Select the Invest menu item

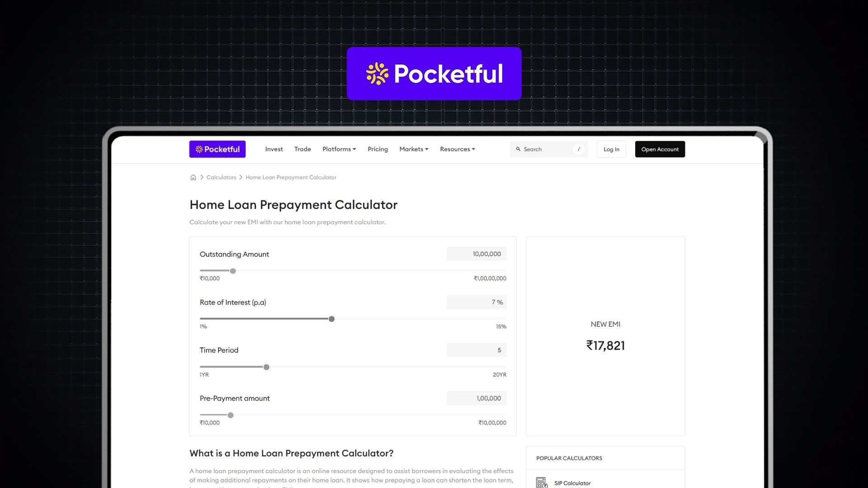click(274, 149)
